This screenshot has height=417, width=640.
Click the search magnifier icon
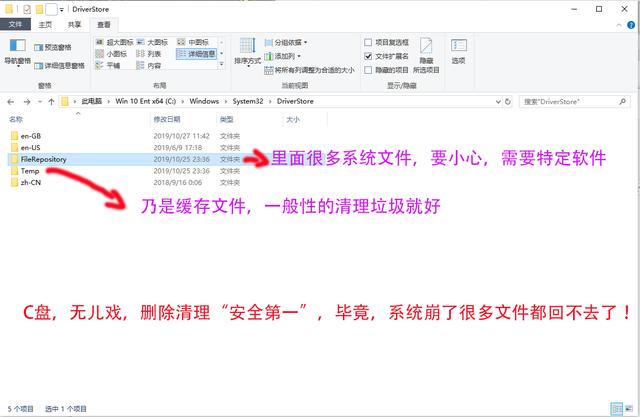[623, 102]
